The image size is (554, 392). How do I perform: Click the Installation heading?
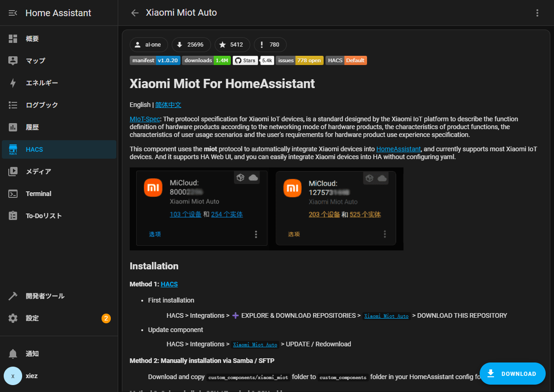154,266
